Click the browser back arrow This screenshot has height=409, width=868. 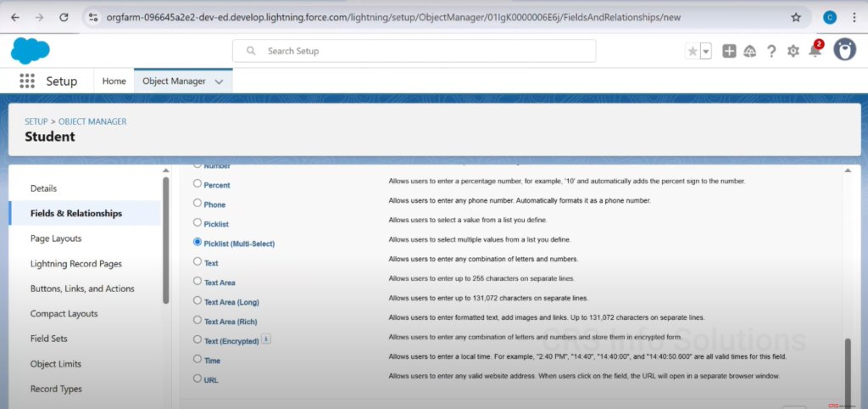click(x=15, y=17)
